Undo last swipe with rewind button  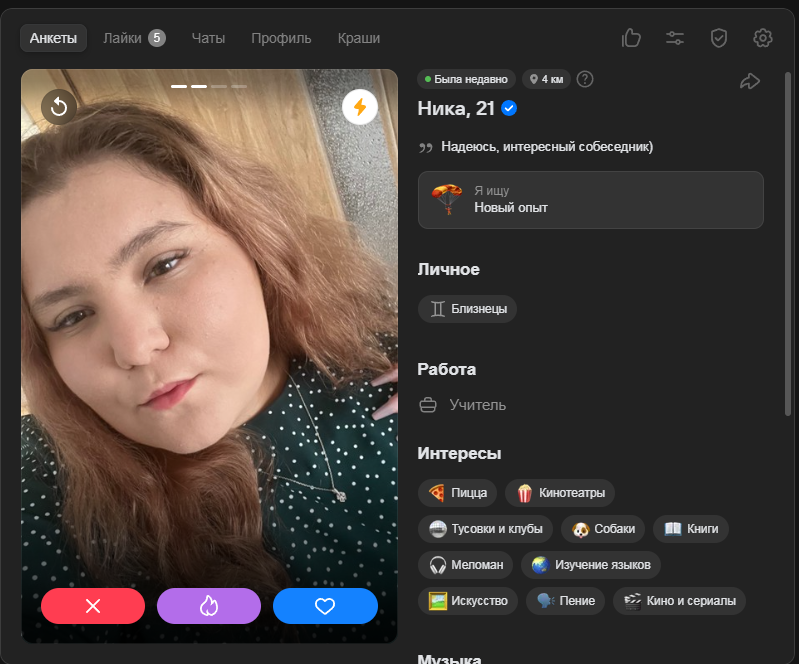(59, 107)
